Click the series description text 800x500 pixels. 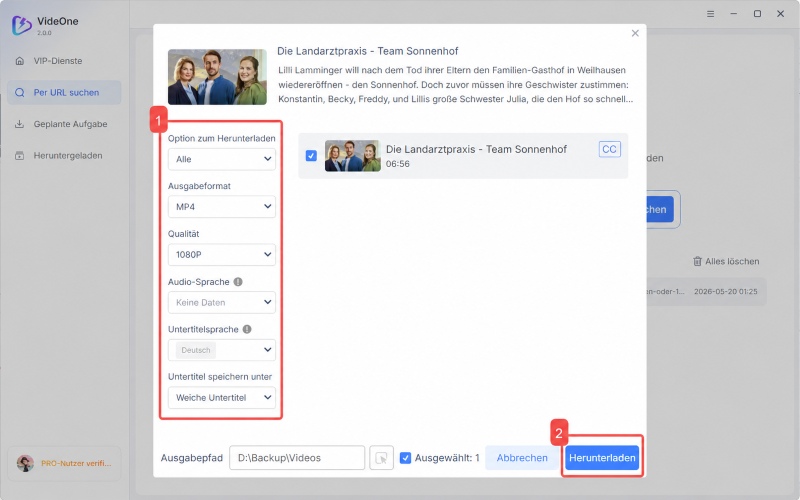455,84
